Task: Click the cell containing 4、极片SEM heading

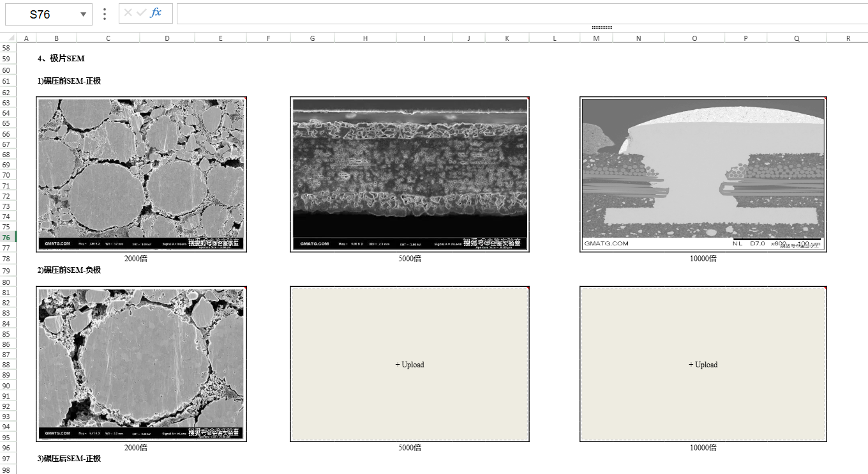Action: click(x=61, y=59)
